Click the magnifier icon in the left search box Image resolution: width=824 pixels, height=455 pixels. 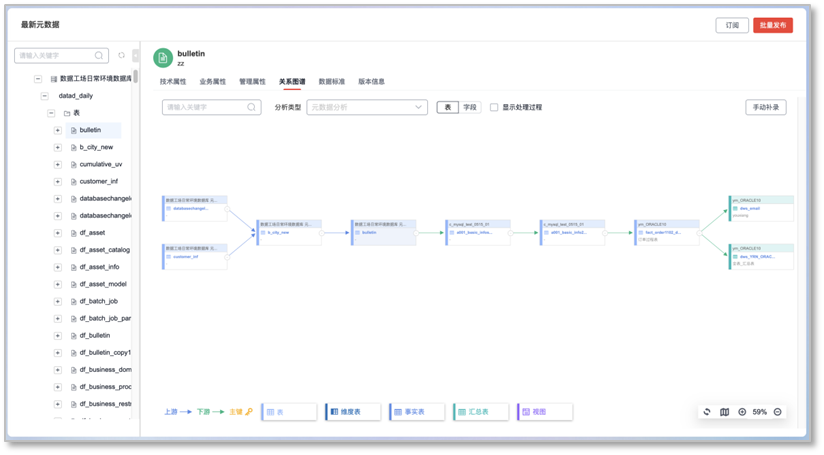coord(99,56)
